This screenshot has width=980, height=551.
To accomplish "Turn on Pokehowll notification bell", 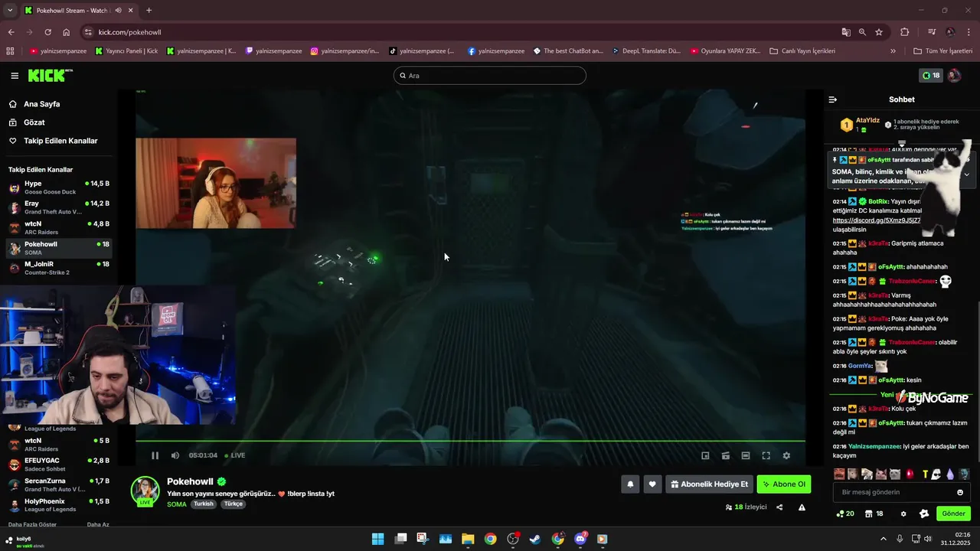I will tap(630, 484).
